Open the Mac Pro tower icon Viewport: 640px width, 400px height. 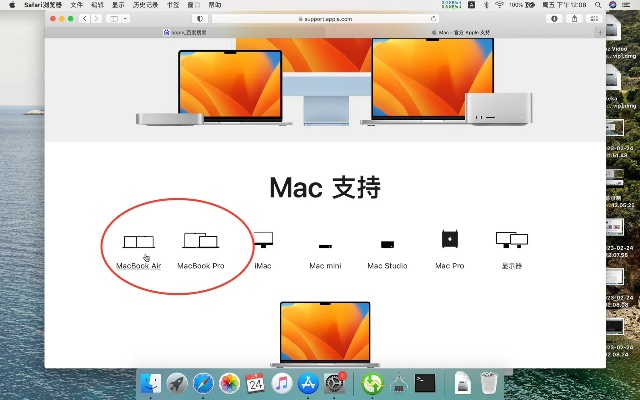[449, 240]
